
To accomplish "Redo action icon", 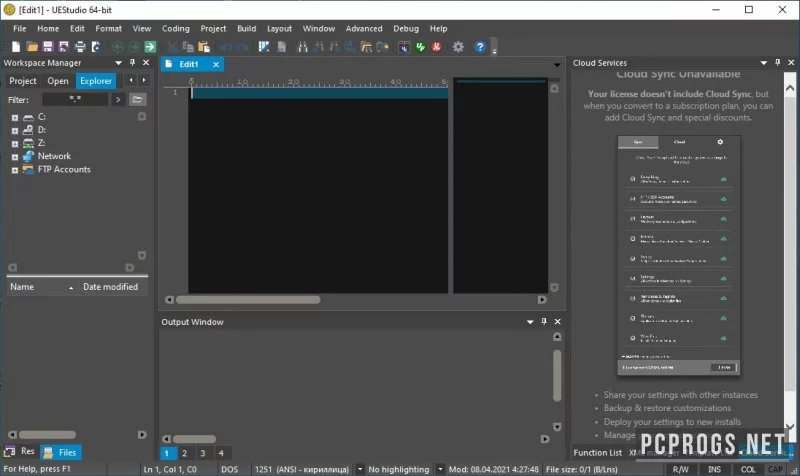I will [x=242, y=47].
